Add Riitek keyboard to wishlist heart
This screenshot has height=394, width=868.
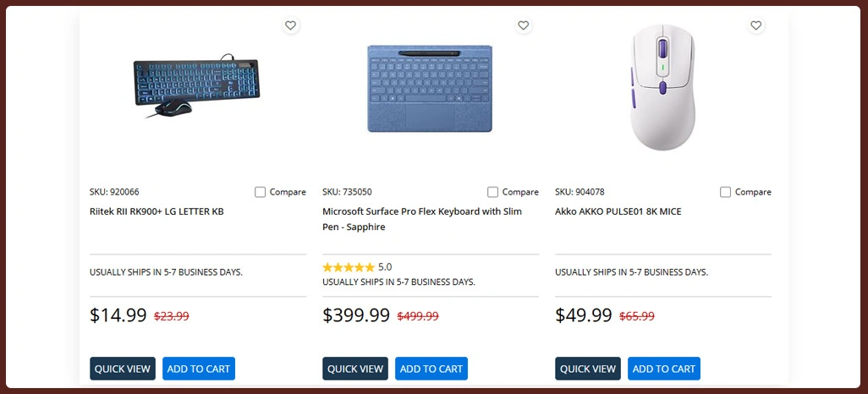tap(291, 26)
